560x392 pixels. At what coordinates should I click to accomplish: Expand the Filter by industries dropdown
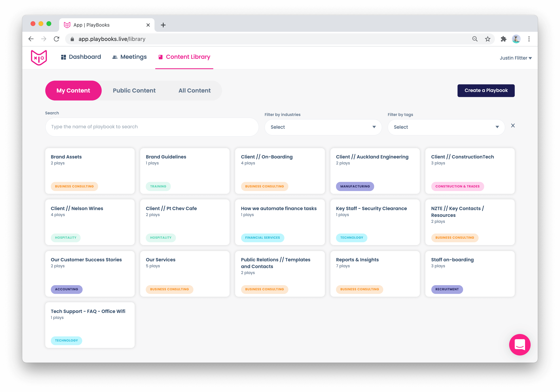pyautogui.click(x=323, y=127)
